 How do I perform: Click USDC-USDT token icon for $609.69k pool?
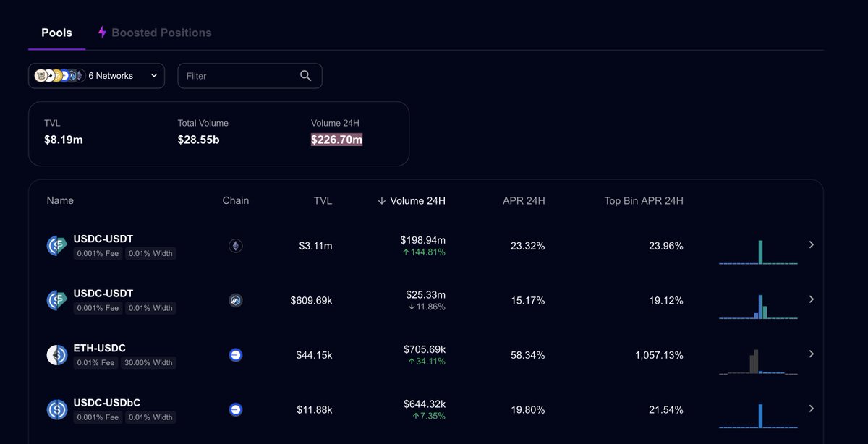pos(56,300)
